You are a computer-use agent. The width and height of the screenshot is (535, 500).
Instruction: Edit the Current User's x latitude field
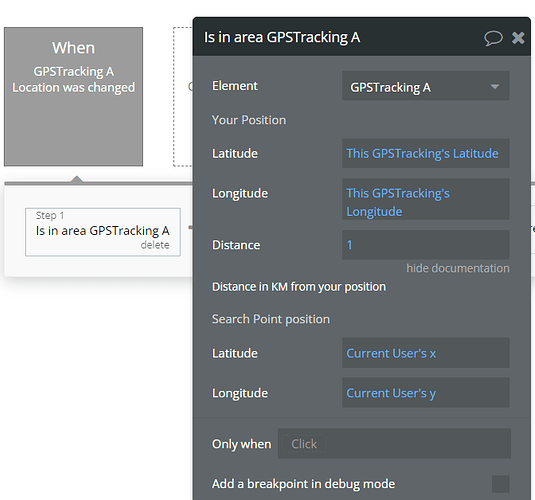tap(425, 353)
